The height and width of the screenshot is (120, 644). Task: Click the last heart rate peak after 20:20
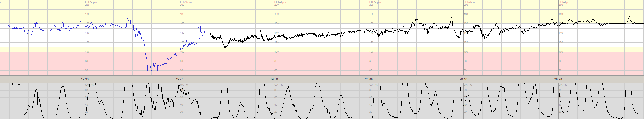coord(630,17)
